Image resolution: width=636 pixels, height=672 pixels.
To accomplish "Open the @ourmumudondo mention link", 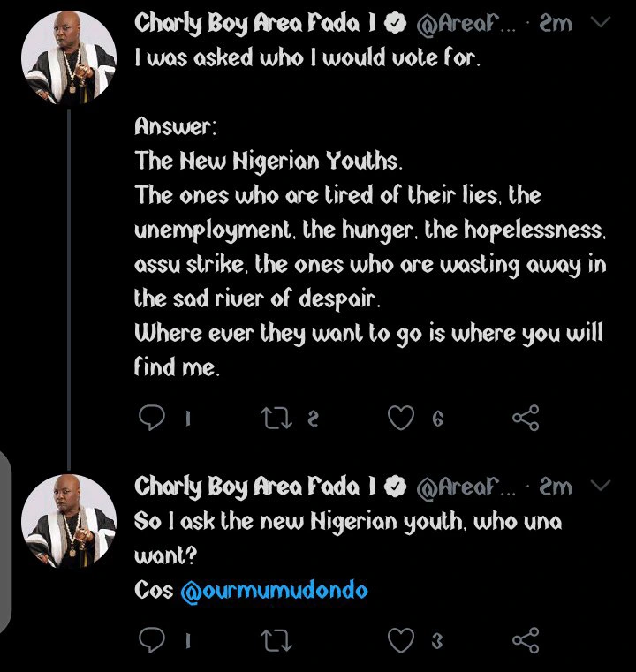I will 274,591.
